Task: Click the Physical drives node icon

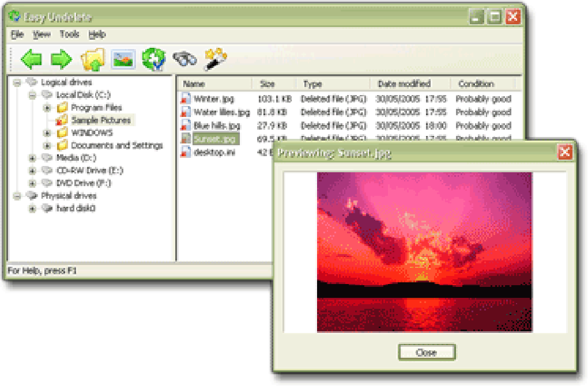Action: coord(32,195)
